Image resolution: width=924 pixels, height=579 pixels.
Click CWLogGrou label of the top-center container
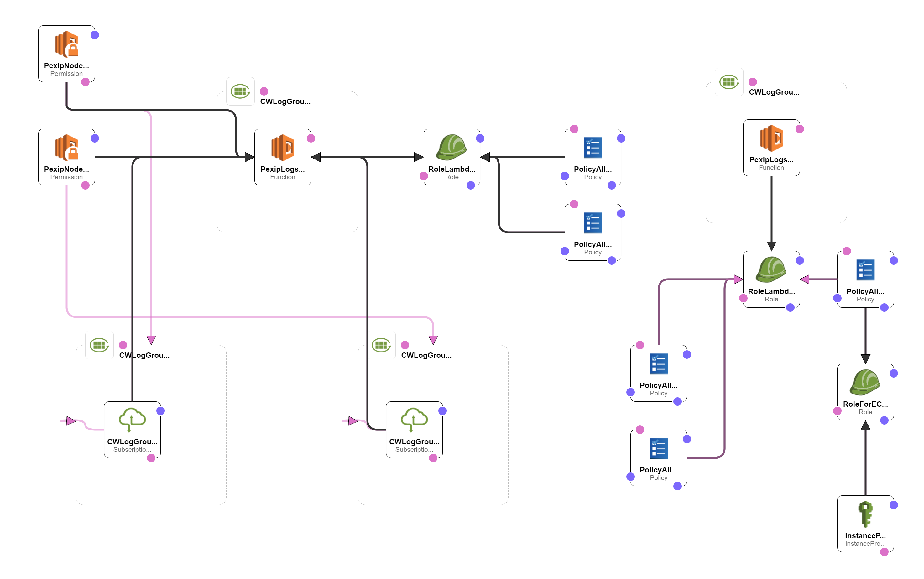pos(285,102)
